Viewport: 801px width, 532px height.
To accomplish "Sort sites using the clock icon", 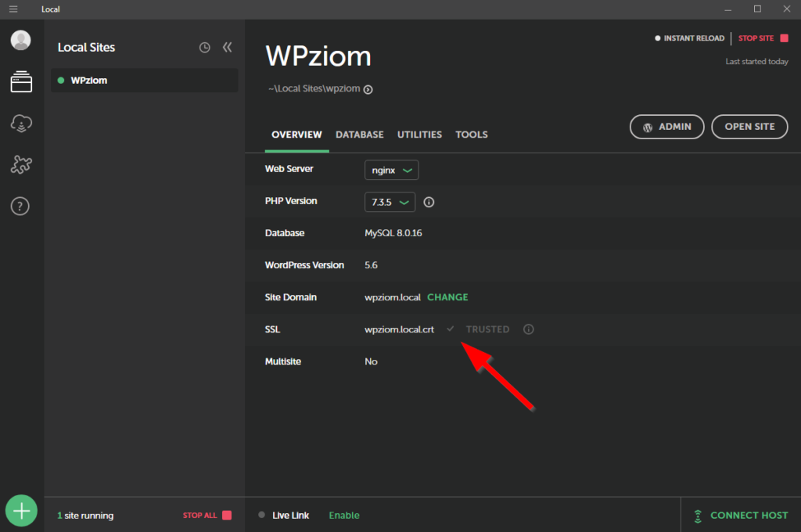I will point(204,48).
